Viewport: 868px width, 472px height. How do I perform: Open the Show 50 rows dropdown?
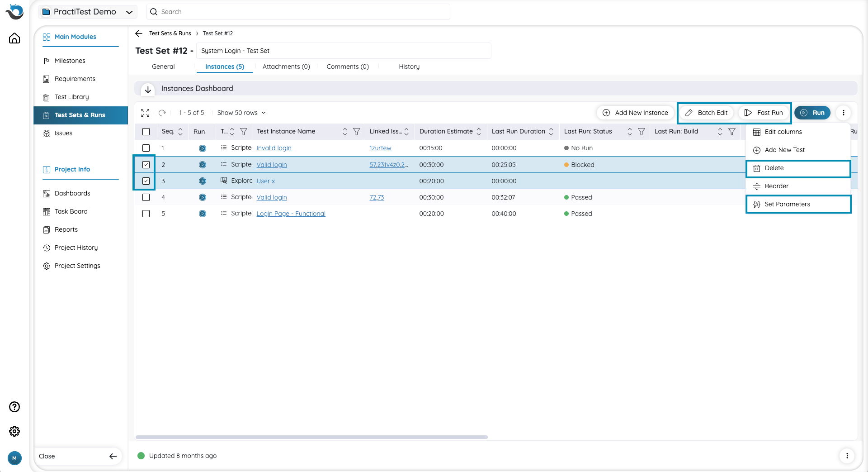(241, 113)
